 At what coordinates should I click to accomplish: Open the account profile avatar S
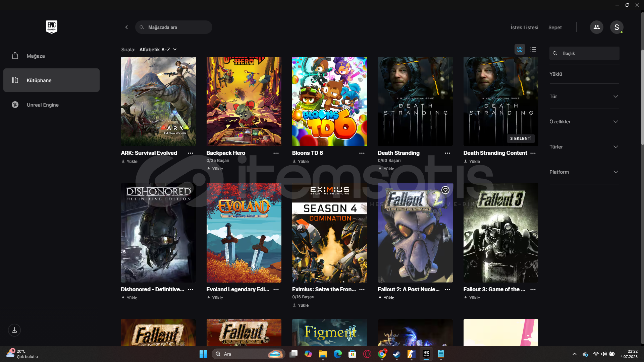pos(616,27)
